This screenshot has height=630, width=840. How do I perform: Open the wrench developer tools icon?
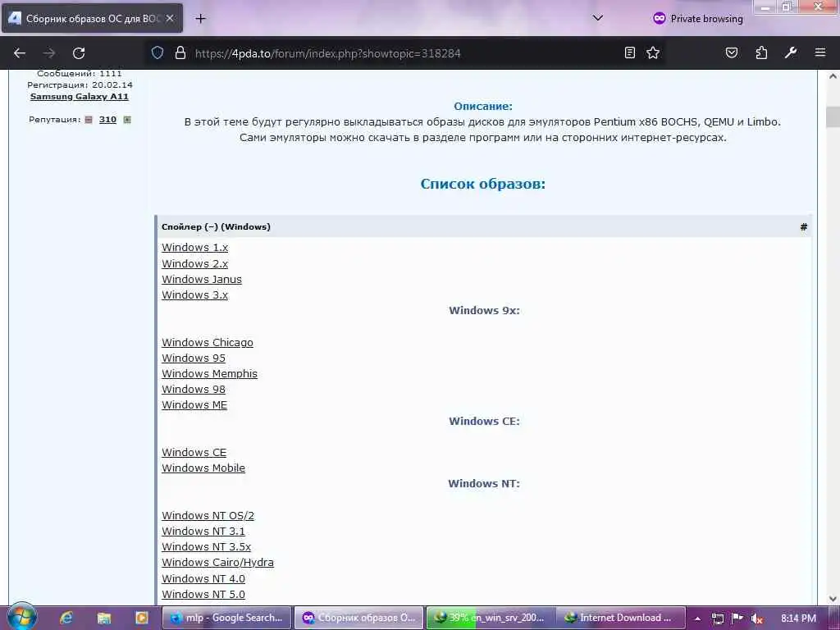[x=791, y=52]
